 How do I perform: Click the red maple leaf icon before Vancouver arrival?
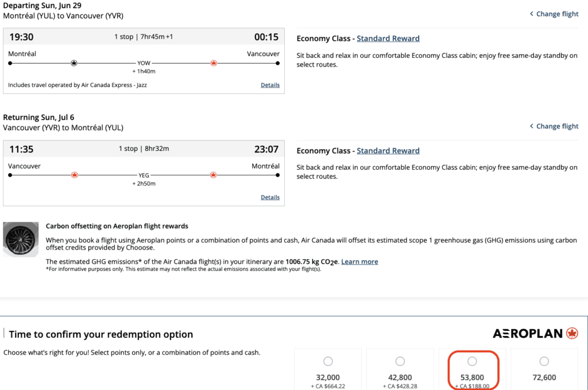(214, 63)
